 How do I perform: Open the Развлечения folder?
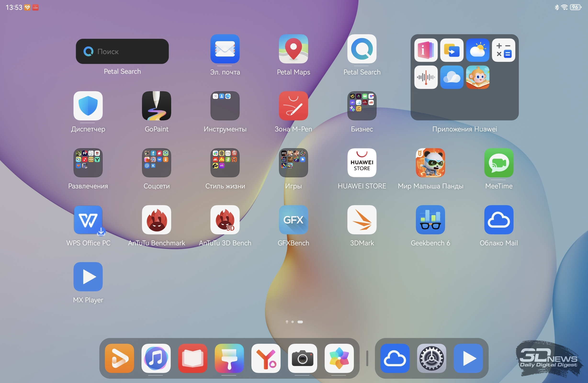88,163
